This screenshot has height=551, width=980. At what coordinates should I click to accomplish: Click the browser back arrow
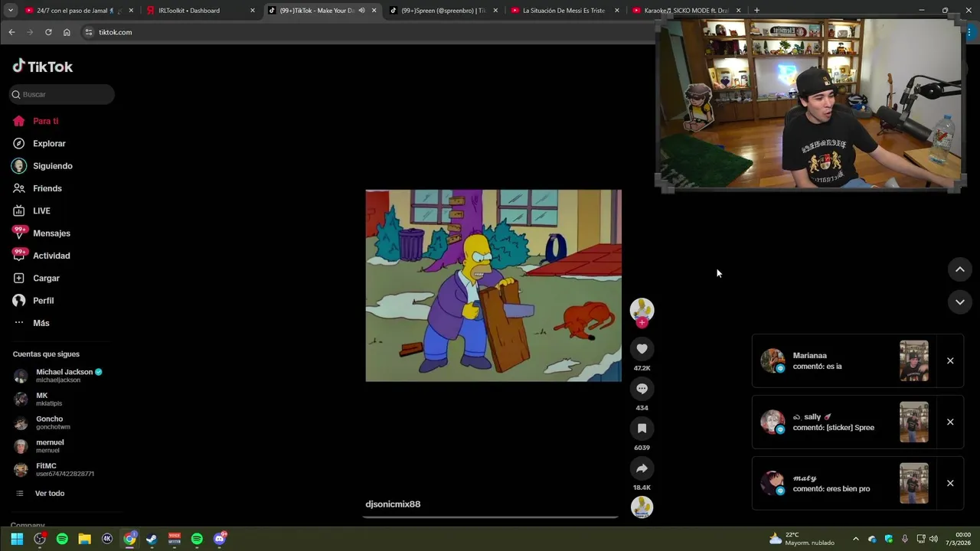click(11, 32)
